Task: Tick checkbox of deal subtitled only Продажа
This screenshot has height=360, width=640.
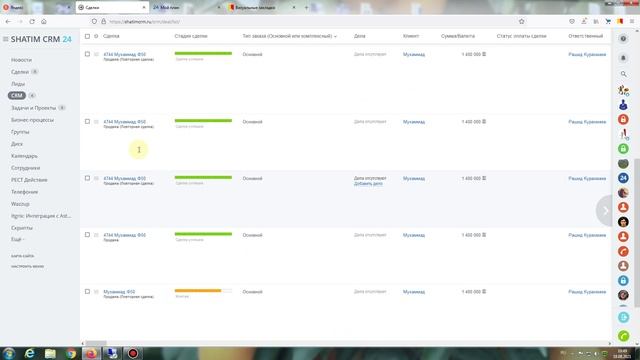Action: click(87, 235)
